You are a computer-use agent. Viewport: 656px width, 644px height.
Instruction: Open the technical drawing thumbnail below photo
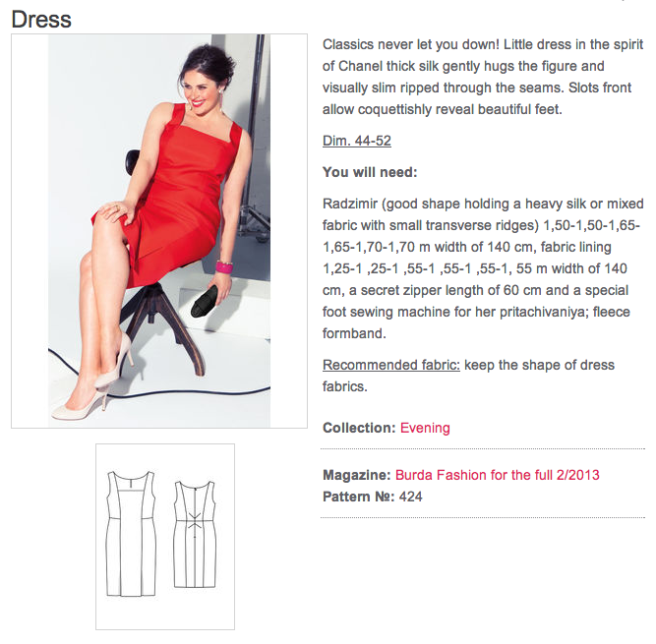click(x=165, y=537)
